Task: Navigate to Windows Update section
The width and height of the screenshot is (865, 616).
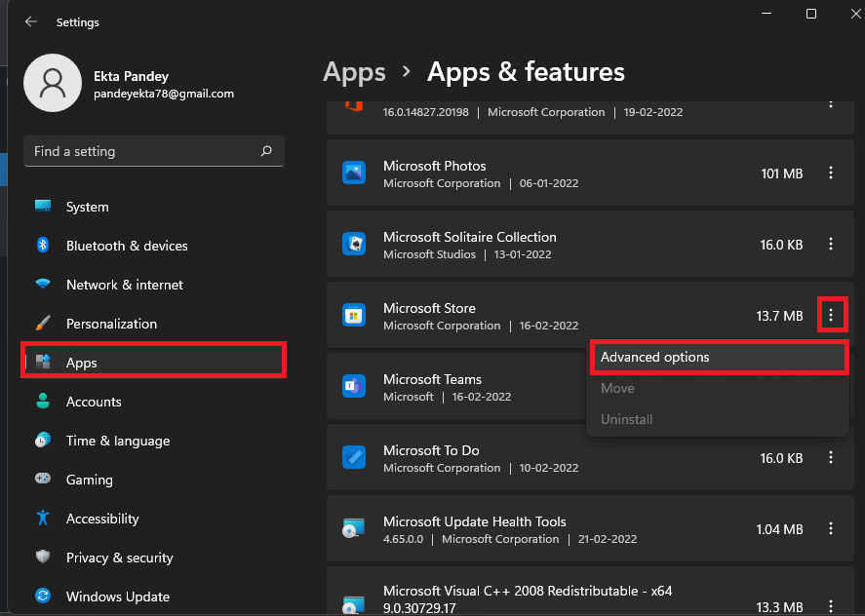Action: tap(117, 597)
